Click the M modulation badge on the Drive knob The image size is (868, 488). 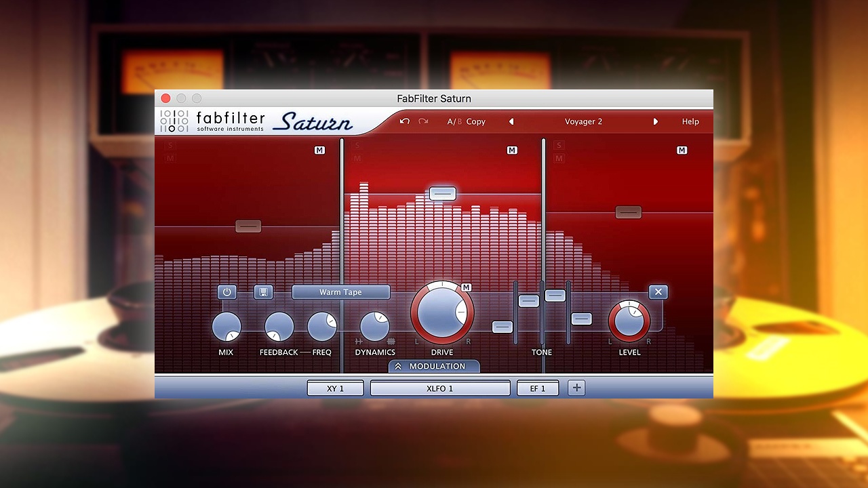point(467,287)
